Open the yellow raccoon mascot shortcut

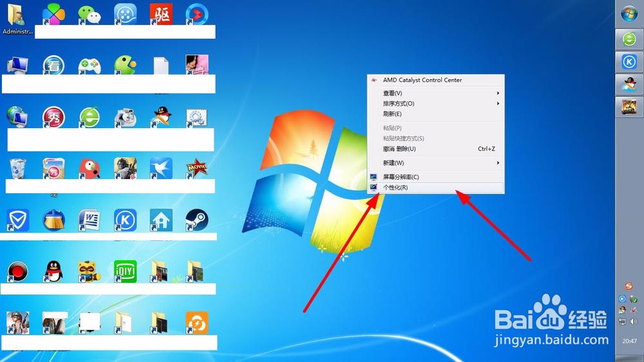89,271
